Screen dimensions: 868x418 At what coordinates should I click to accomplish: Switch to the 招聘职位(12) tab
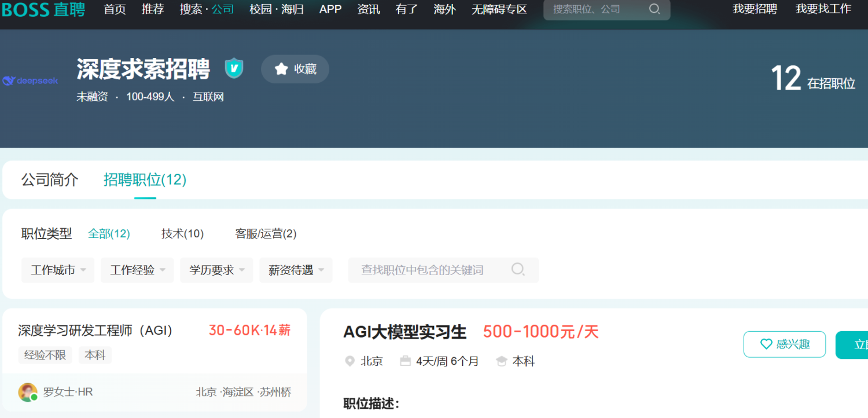pos(145,180)
